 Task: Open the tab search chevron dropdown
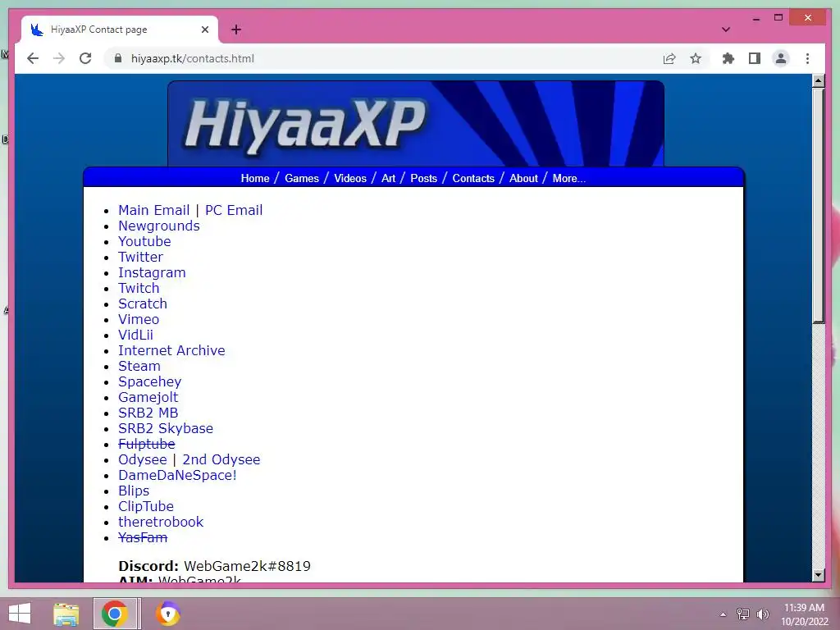click(x=725, y=30)
